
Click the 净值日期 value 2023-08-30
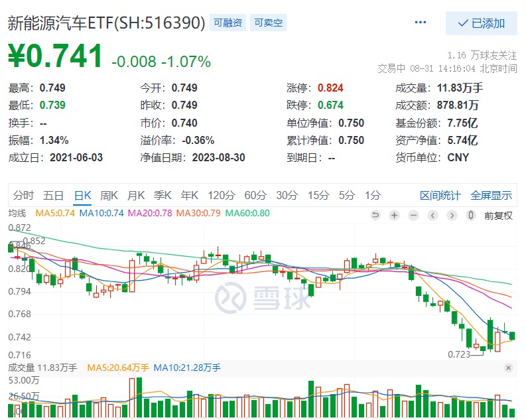tap(218, 158)
